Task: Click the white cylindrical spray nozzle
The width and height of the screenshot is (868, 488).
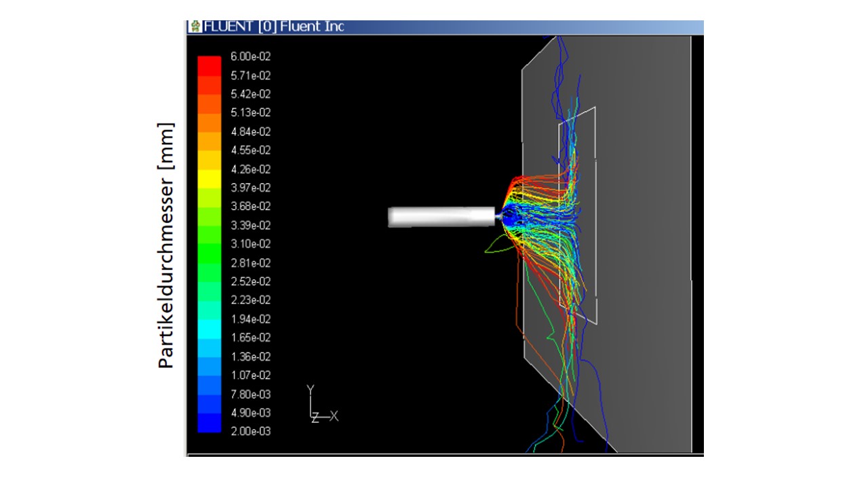Action: 442,217
